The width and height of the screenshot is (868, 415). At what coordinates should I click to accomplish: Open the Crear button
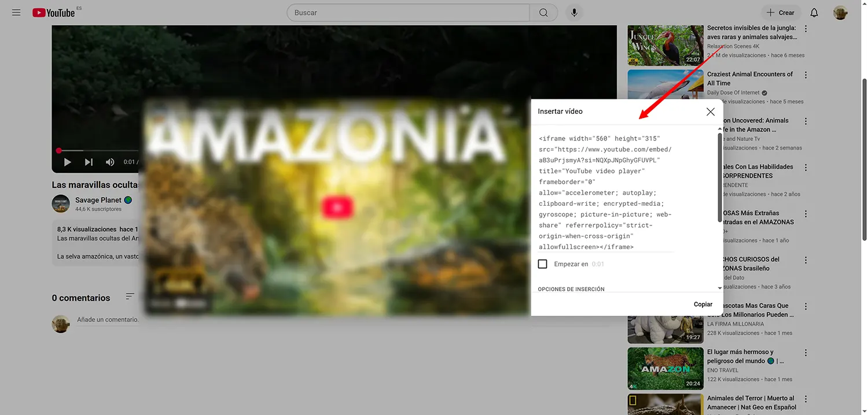pos(781,13)
